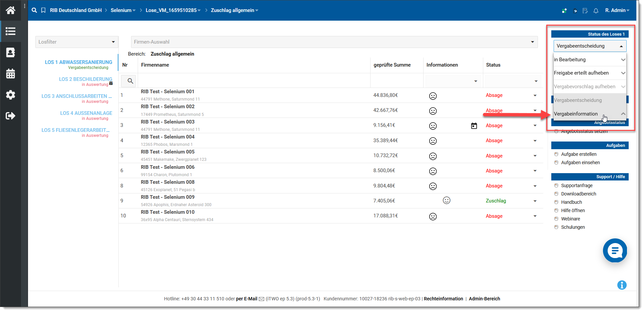
Task: Open the Losfilter dropdown
Action: point(77,42)
